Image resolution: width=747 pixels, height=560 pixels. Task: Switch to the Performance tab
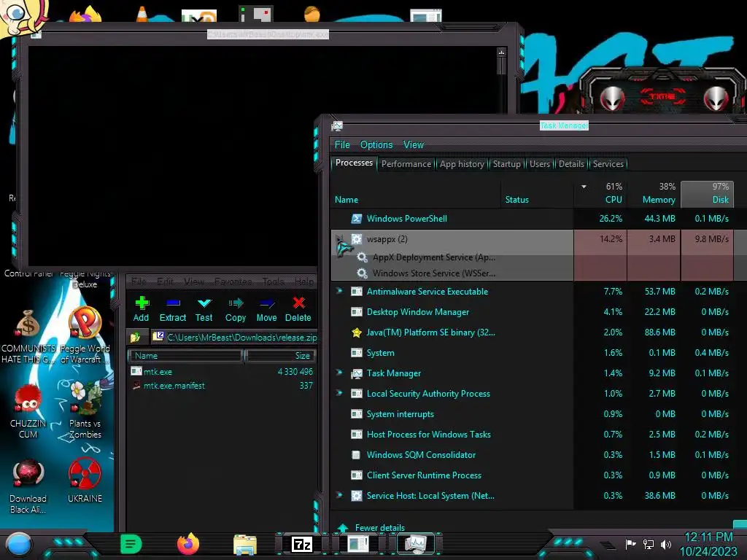(x=406, y=164)
